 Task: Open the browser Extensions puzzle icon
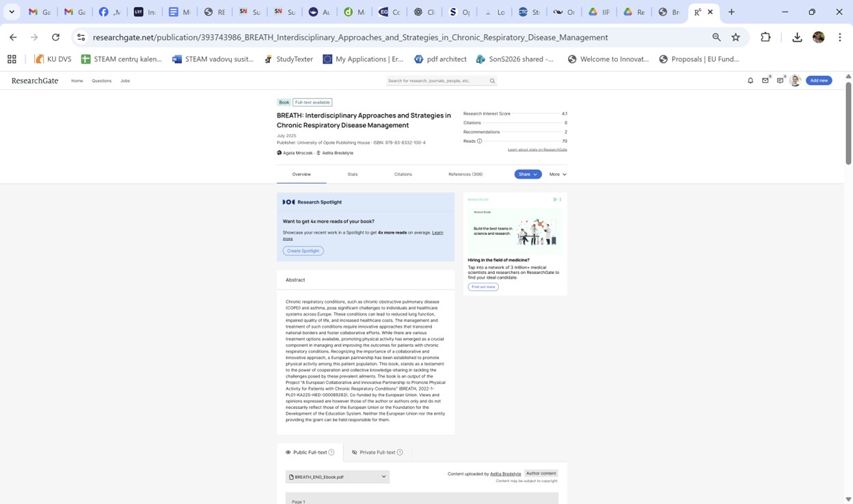[x=766, y=38]
